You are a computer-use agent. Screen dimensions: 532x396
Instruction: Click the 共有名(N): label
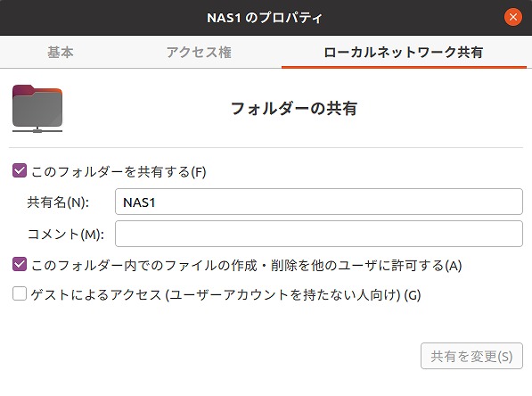coord(58,202)
